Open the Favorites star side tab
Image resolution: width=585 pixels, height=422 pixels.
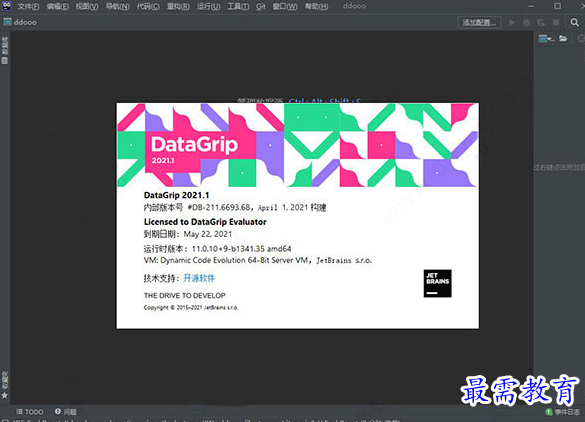[5, 385]
